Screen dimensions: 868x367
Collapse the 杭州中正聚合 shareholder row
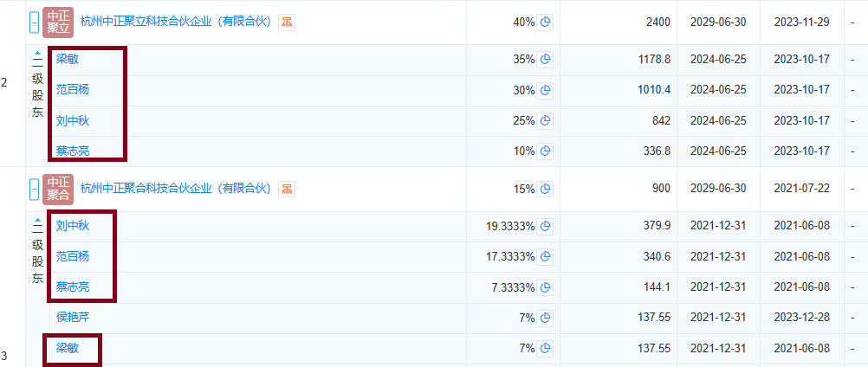34,189
